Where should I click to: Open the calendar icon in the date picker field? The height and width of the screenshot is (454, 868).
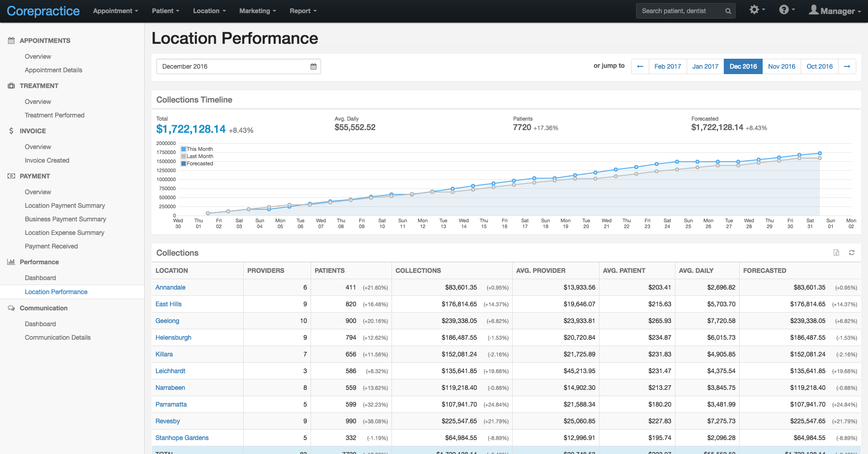tap(313, 66)
